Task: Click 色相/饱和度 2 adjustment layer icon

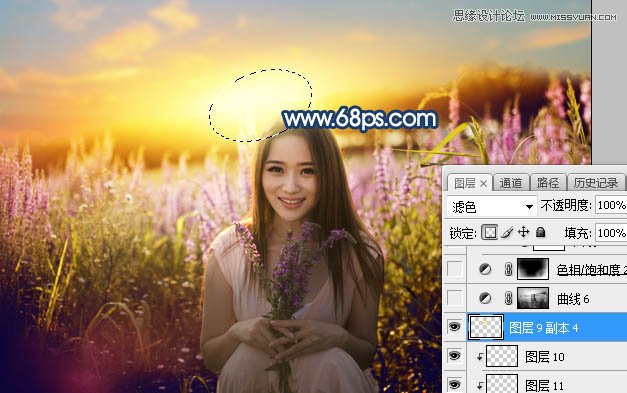Action: click(485, 269)
